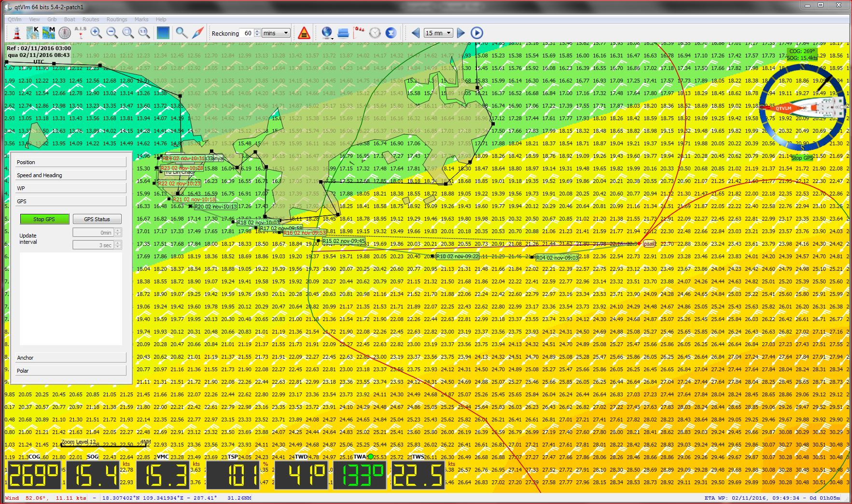
Task: Zoom out with the minus magnifier
Action: coord(112,33)
